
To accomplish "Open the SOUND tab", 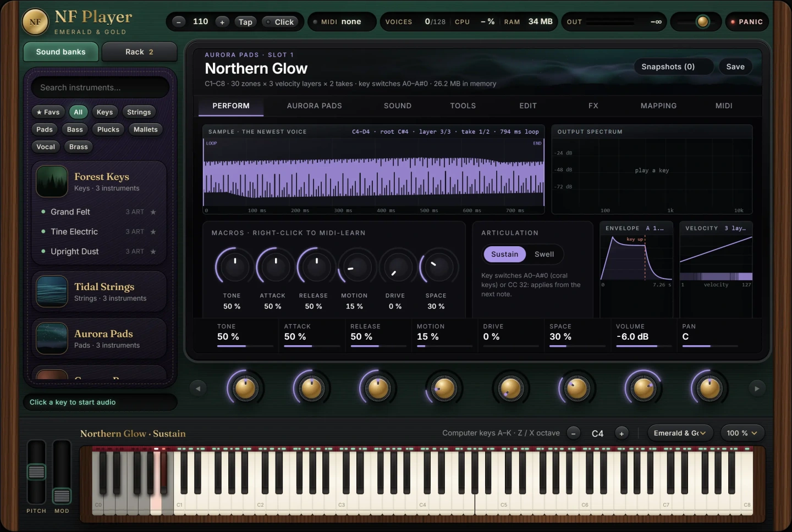I will click(398, 106).
